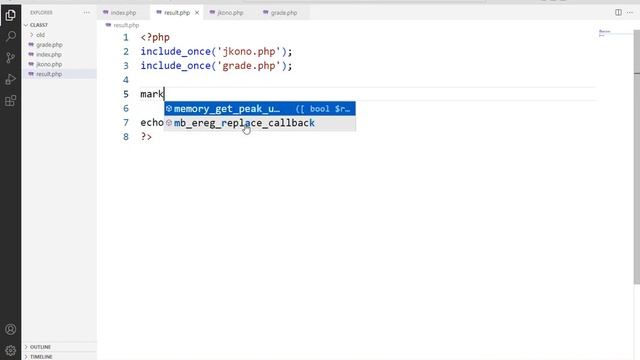This screenshot has height=360, width=640.
Task: Click the mark text on line 5
Action: tap(152, 94)
